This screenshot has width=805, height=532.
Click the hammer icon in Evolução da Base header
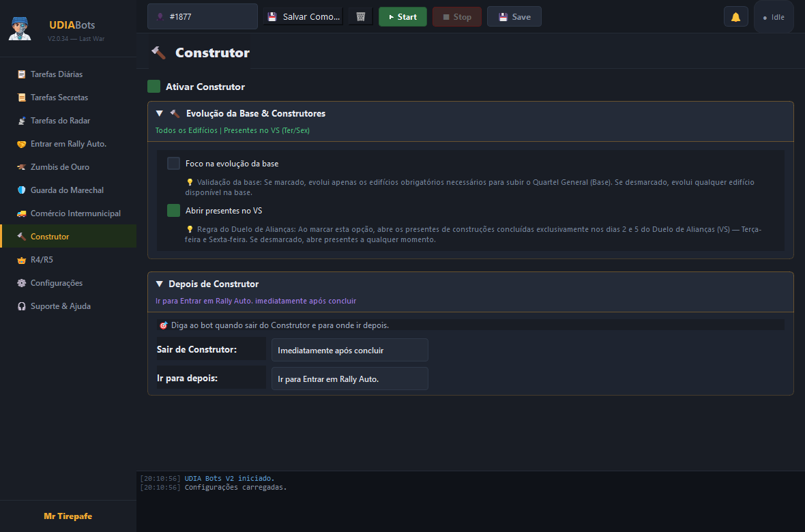point(175,113)
